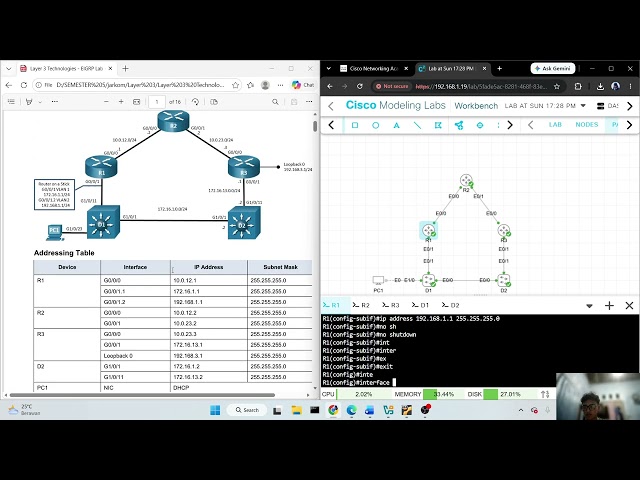640x480 pixels.
Task: Click the PDF page number field
Action: 157,102
